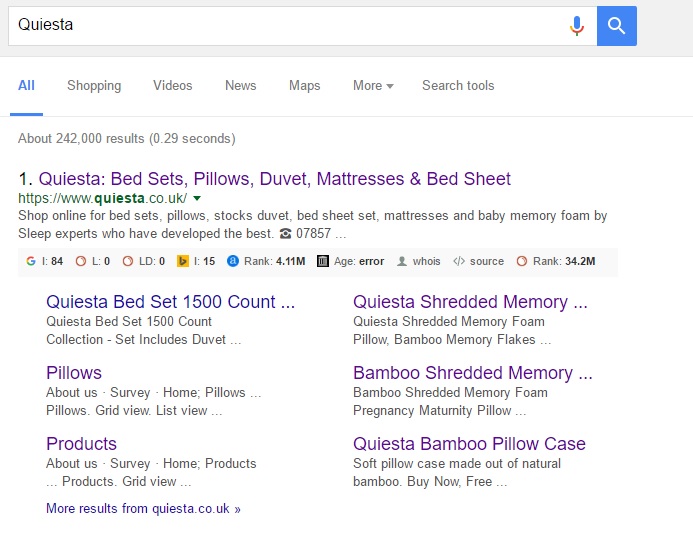Click the voice search microphone icon

pos(577,26)
